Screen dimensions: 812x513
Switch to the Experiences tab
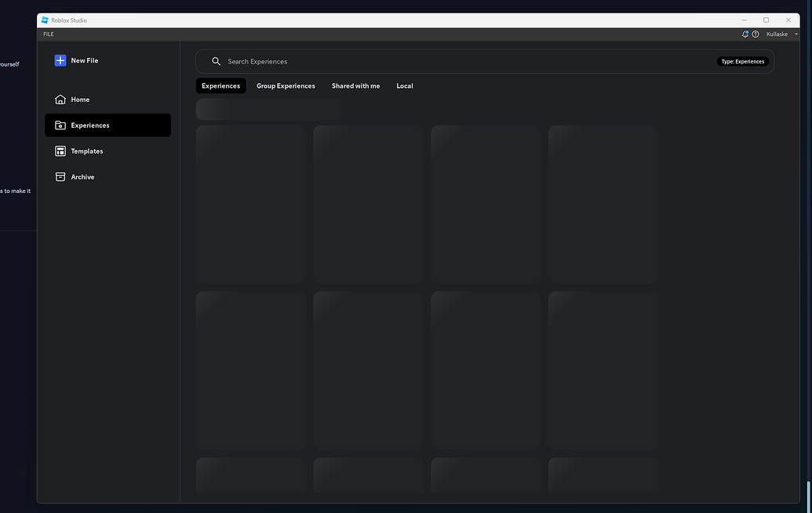coord(220,86)
